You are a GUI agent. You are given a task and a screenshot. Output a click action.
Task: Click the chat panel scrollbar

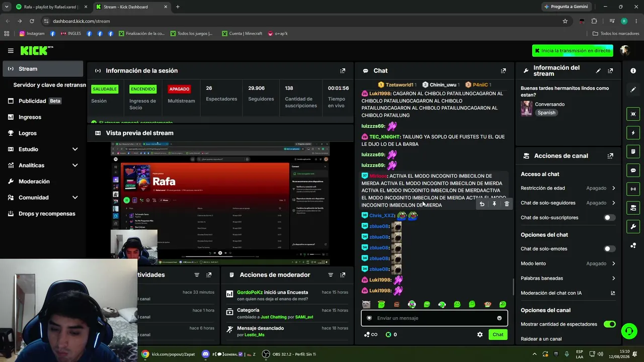[513, 287]
